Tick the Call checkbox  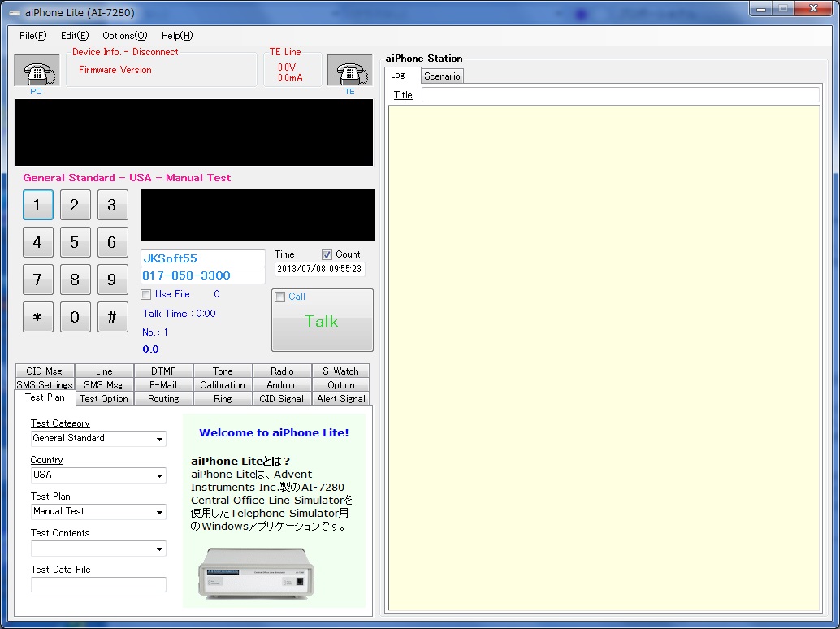tap(279, 297)
